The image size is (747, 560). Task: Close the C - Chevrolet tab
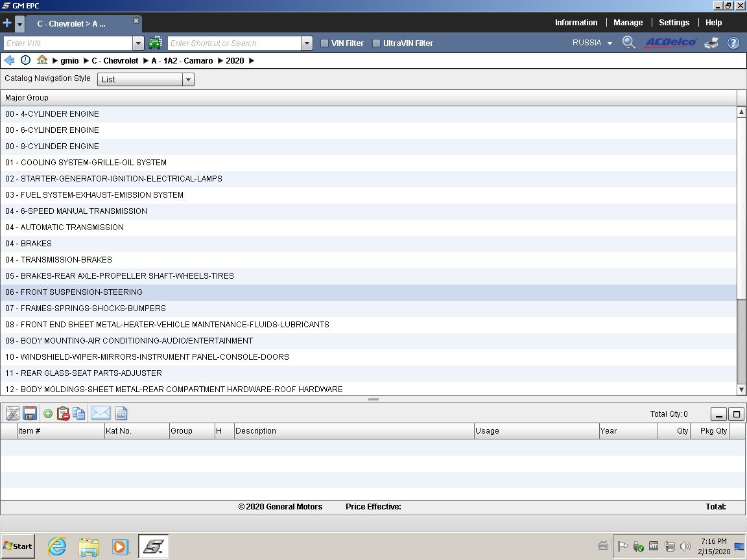pos(136,21)
